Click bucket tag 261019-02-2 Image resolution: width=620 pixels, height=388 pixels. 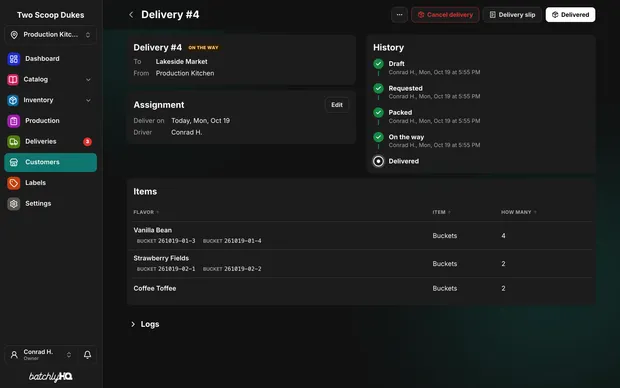coord(232,269)
